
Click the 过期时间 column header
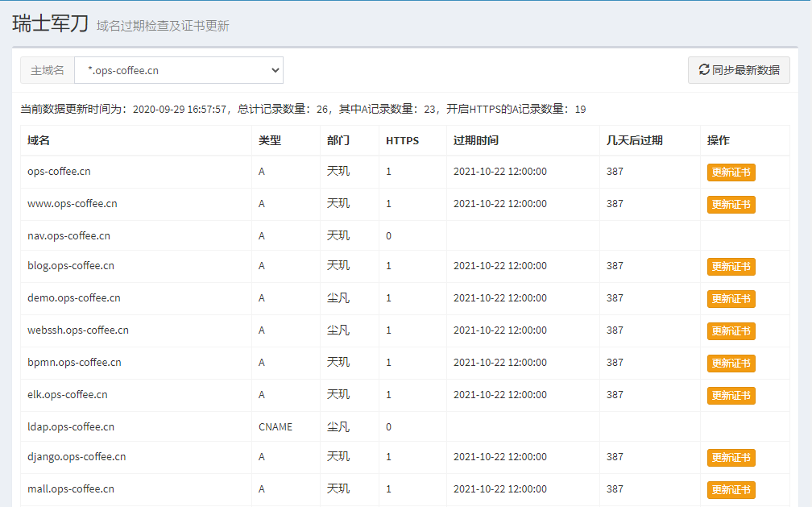point(475,140)
